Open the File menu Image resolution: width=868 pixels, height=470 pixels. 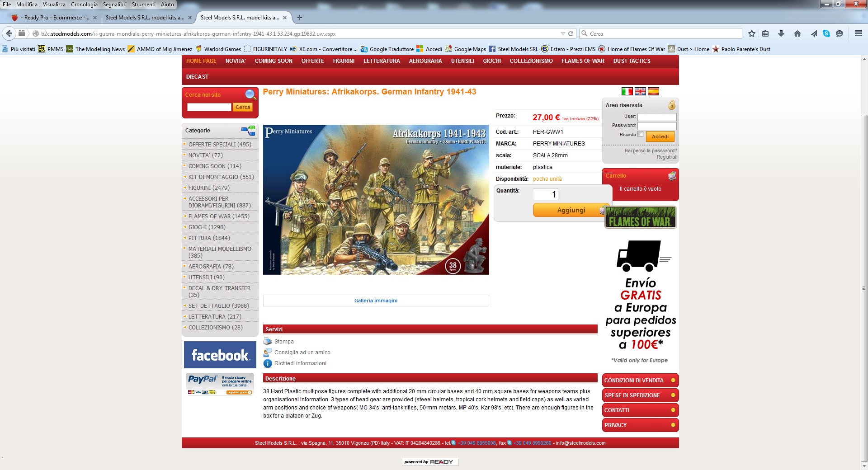click(x=7, y=5)
